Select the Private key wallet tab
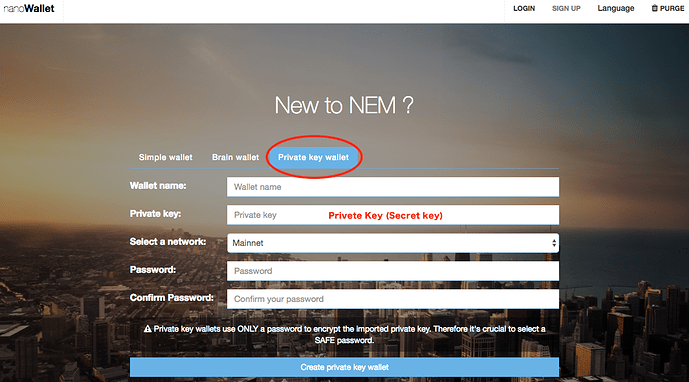Image resolution: width=689 pixels, height=382 pixels. point(313,157)
